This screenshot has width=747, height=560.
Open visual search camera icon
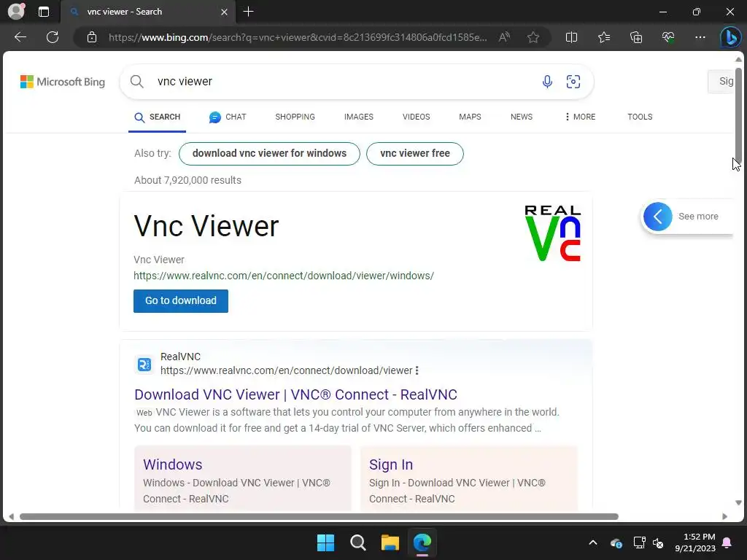pyautogui.click(x=573, y=82)
